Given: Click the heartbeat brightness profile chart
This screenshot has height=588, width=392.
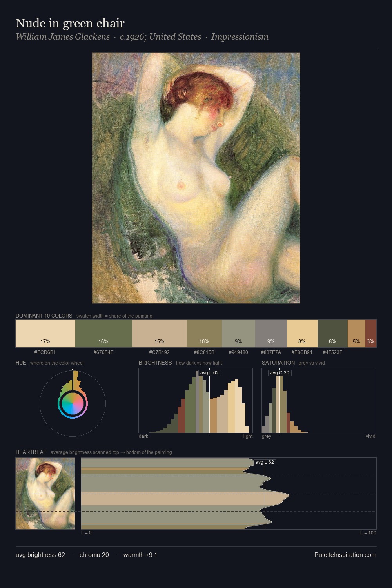Looking at the screenshot, I should [229, 494].
